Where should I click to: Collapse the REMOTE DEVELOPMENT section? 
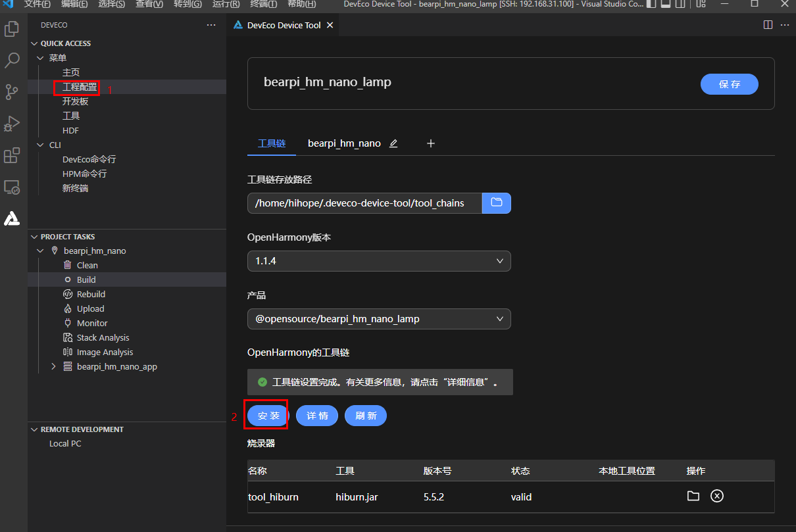(35, 429)
